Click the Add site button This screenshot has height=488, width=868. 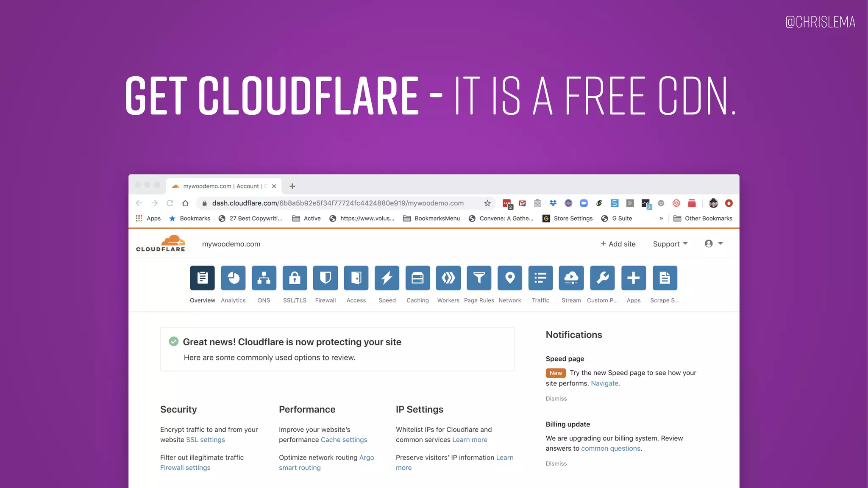618,244
